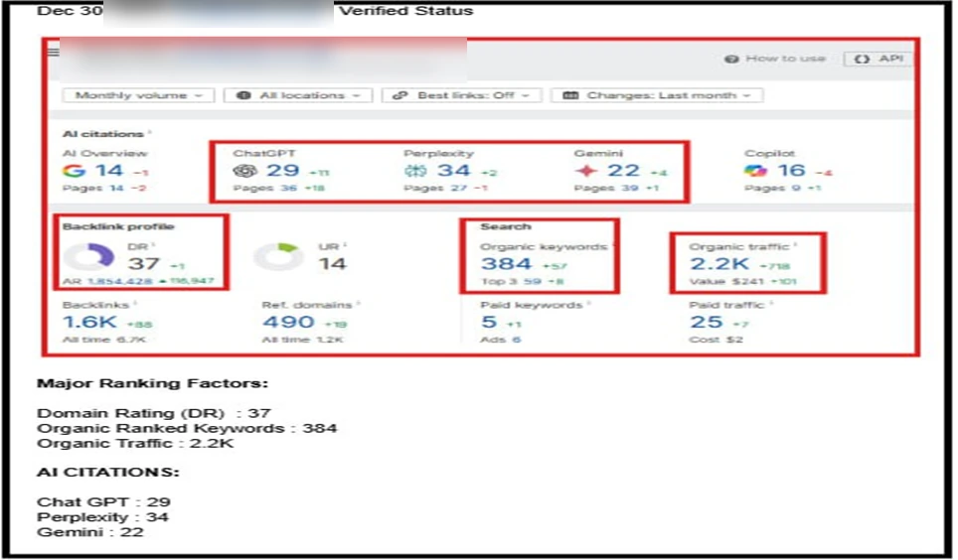Click Copilot Pages count 9
The height and width of the screenshot is (560, 958).
796,188
